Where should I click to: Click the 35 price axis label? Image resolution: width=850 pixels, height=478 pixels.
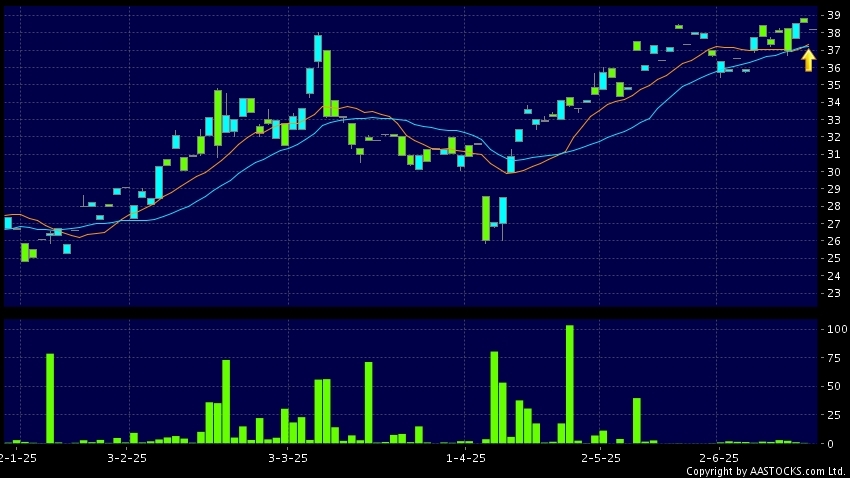[833, 85]
